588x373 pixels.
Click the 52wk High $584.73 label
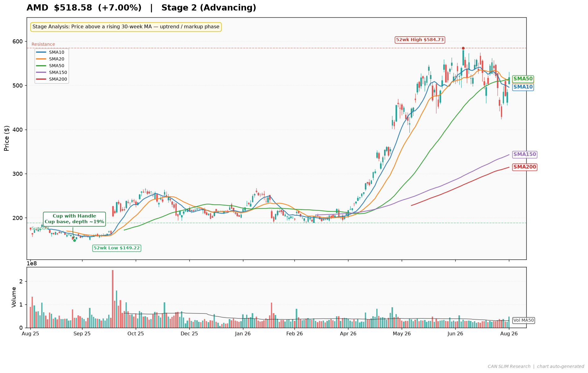[x=420, y=40]
